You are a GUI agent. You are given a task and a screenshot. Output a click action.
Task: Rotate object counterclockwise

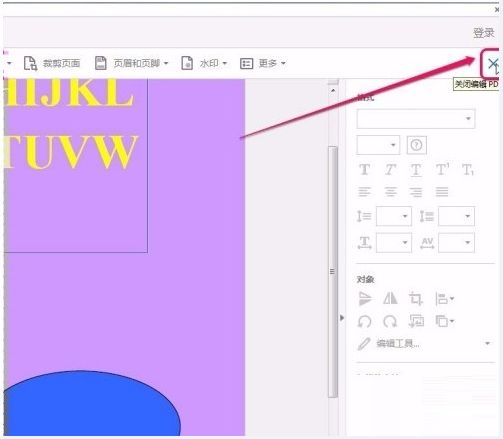pos(364,321)
